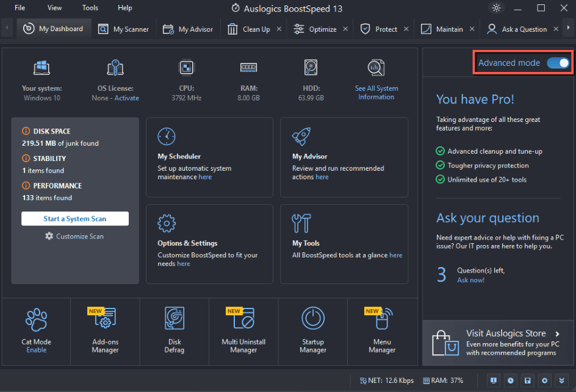Expand the double-chevron arrow in status bar

[562, 380]
